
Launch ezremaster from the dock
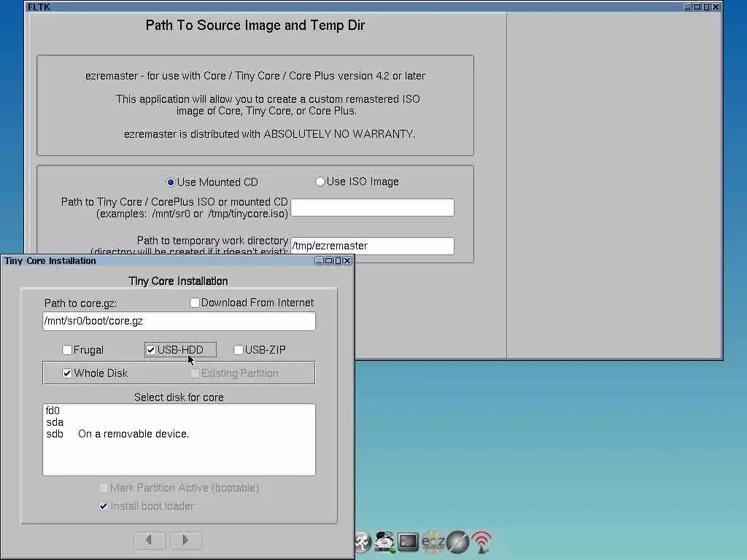pos(433,542)
